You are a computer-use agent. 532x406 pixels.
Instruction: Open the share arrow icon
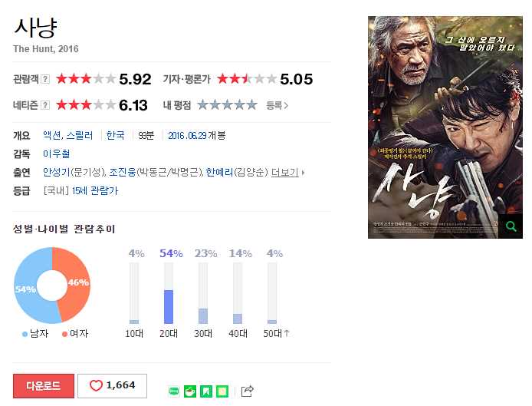point(248,391)
